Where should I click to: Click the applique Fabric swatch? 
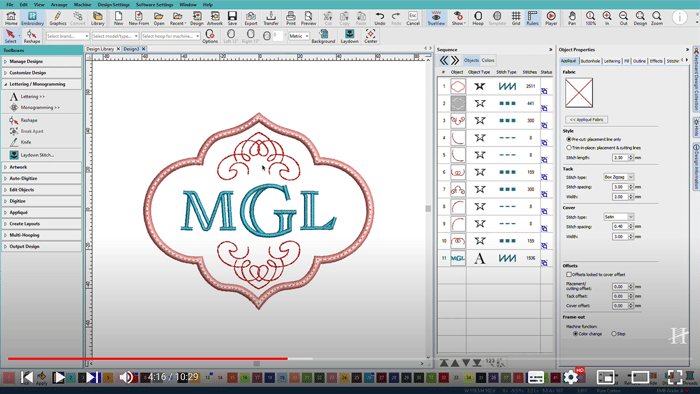(x=579, y=93)
